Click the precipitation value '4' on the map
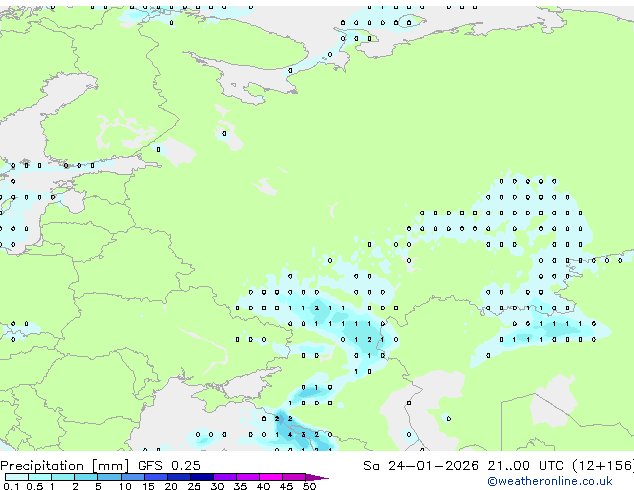634x490 pixels. click(x=290, y=435)
